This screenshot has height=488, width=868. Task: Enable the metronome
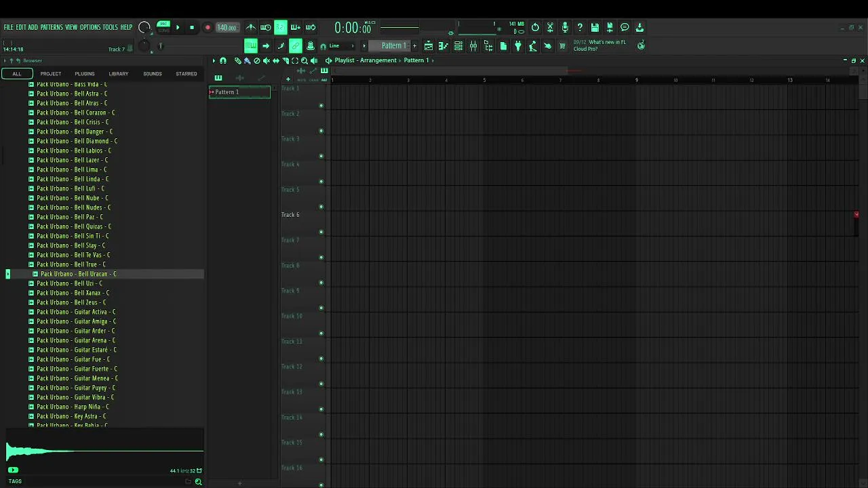click(251, 27)
